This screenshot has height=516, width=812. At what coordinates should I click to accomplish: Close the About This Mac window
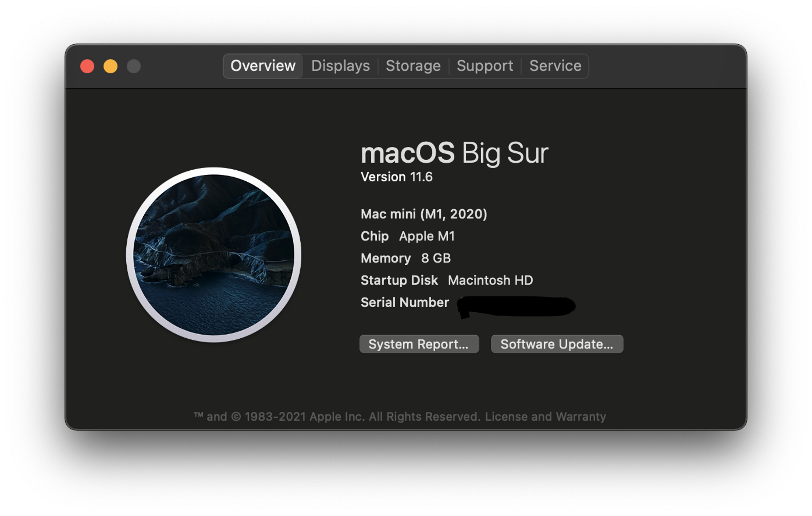(87, 66)
